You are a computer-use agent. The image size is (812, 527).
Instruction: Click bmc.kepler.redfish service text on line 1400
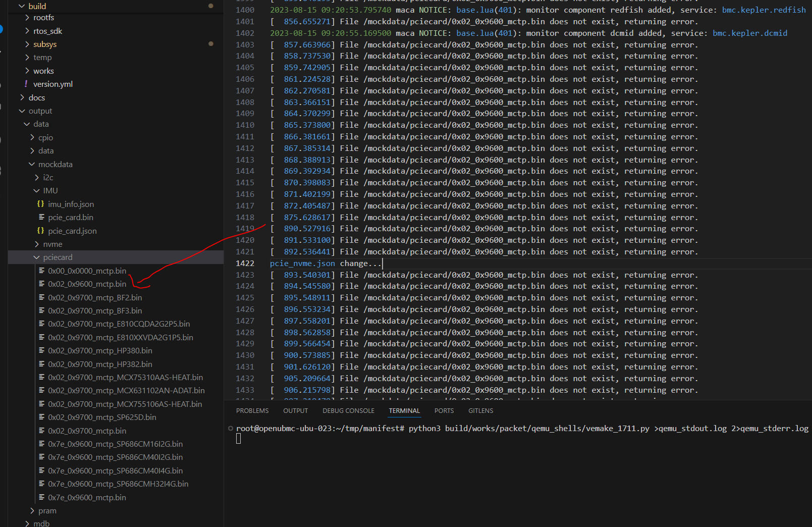coord(764,10)
